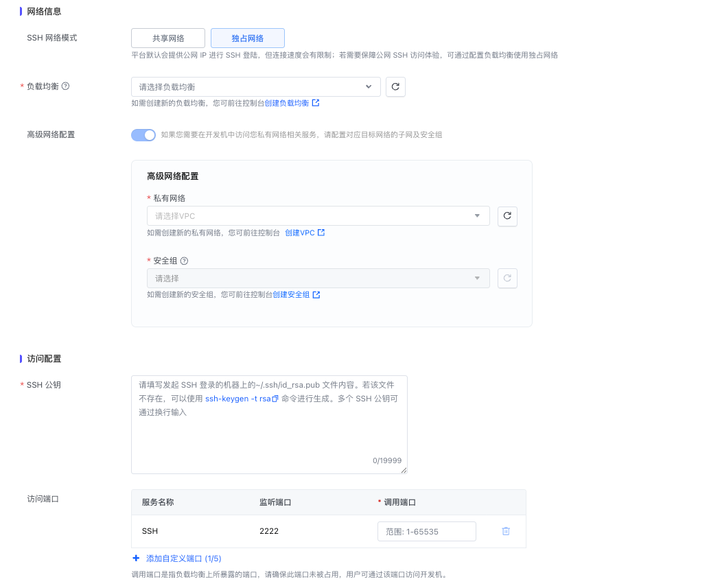Show help tooltip for 安全组
Screen dimensions: 709x588
click(x=184, y=261)
